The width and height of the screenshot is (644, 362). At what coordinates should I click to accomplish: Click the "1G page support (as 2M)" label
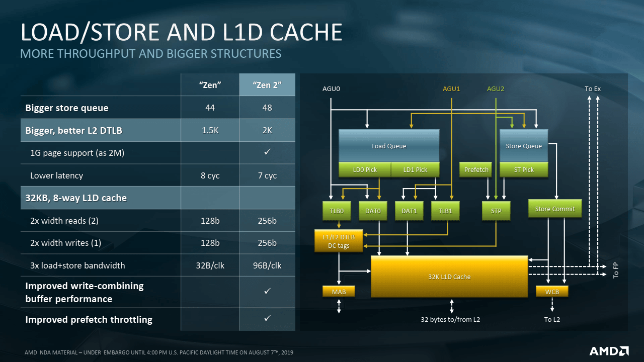pyautogui.click(x=77, y=153)
